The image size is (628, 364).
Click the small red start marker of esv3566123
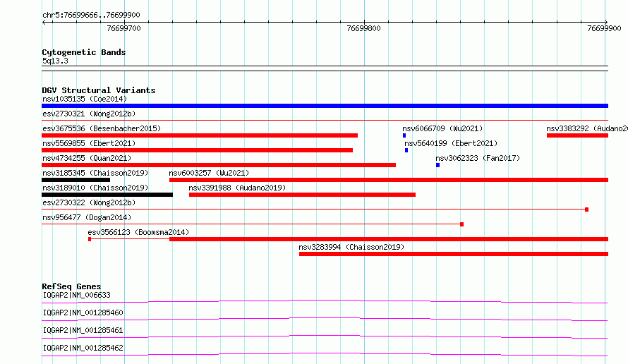click(x=90, y=239)
